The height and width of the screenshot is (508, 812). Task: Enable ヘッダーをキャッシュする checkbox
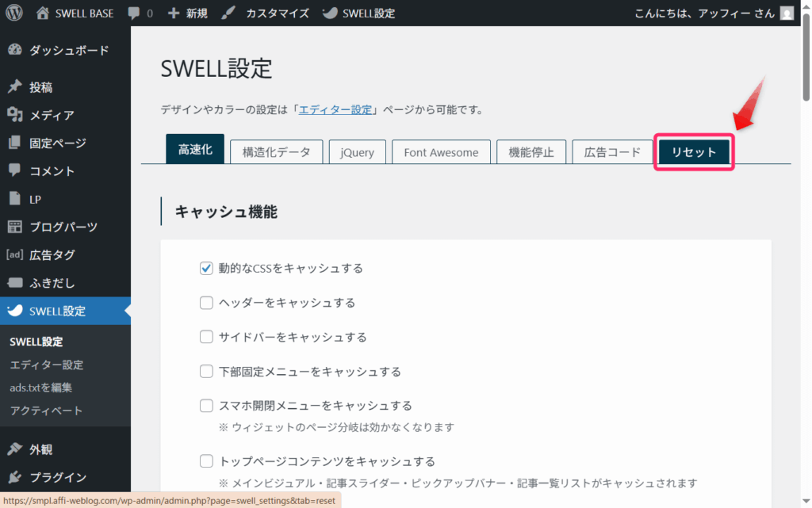coord(206,303)
